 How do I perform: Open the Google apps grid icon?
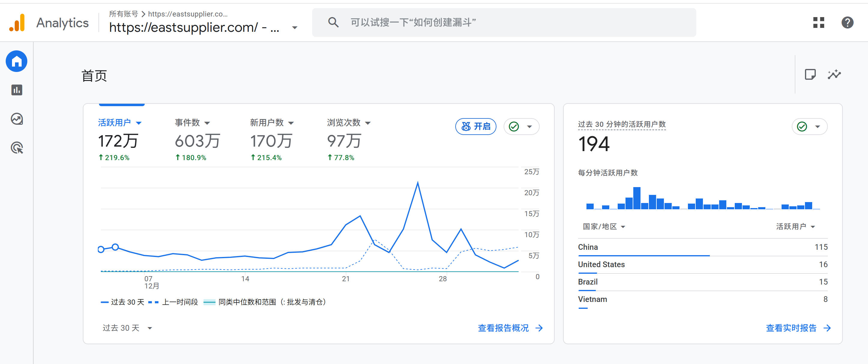point(818,22)
